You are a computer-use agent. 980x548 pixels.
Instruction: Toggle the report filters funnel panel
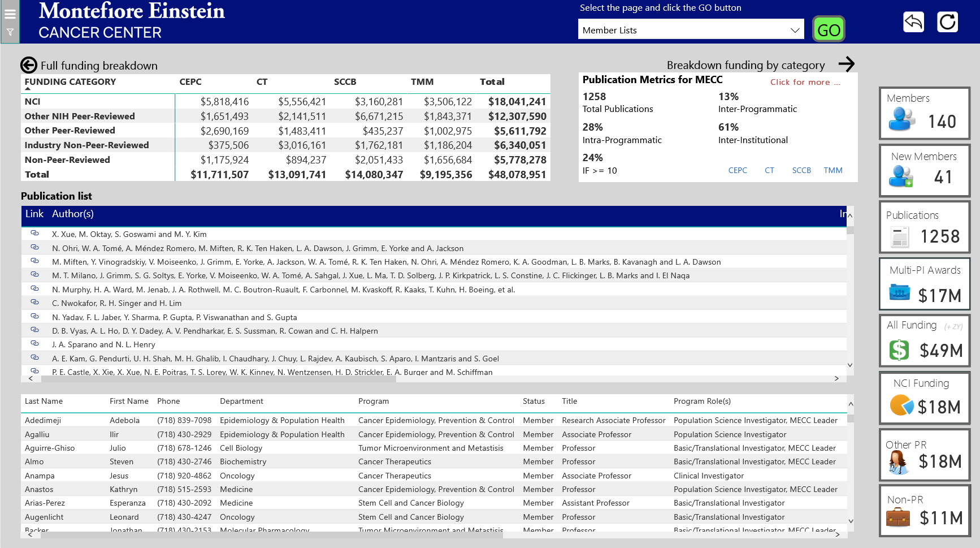tap(10, 32)
